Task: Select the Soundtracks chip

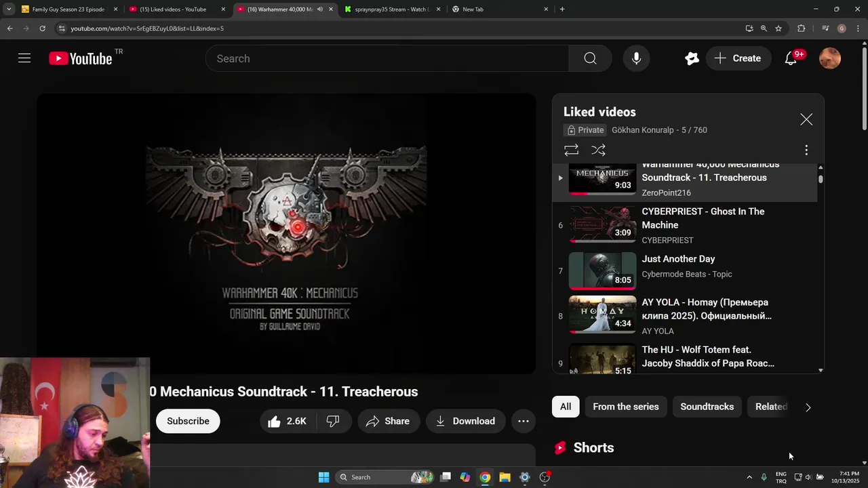Action: coord(707,407)
